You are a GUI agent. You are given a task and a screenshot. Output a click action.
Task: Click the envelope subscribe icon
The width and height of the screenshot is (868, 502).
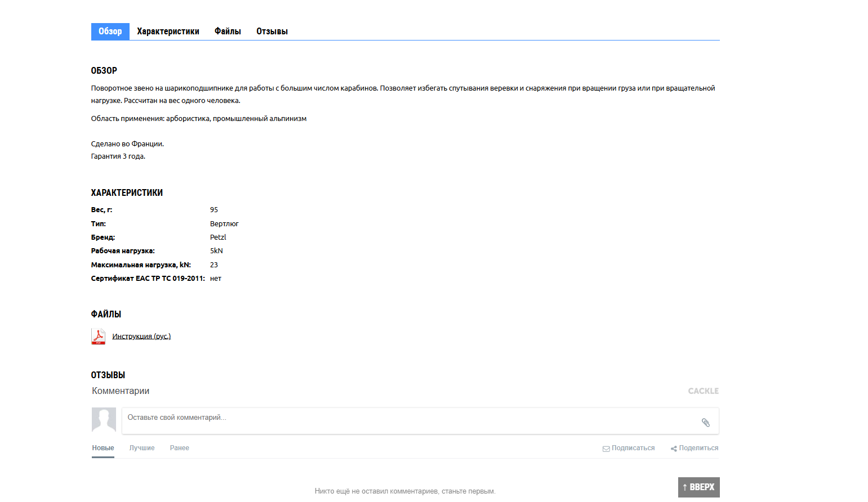[606, 449]
